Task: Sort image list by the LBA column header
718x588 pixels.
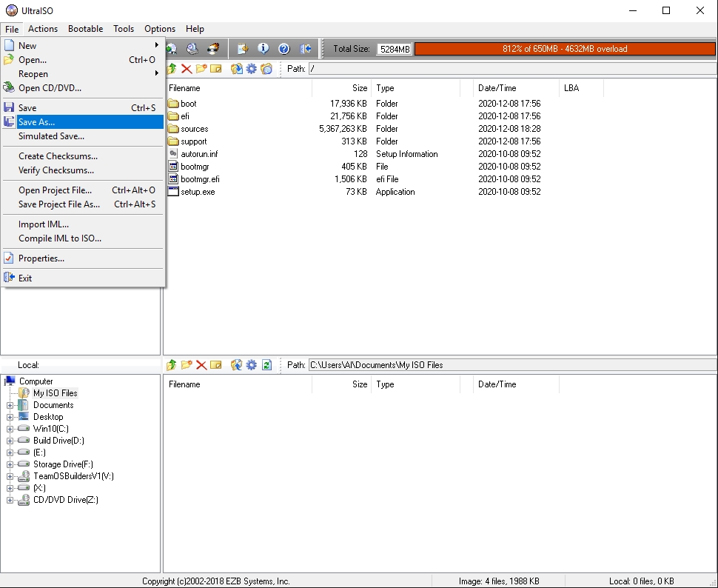Action: coord(581,88)
